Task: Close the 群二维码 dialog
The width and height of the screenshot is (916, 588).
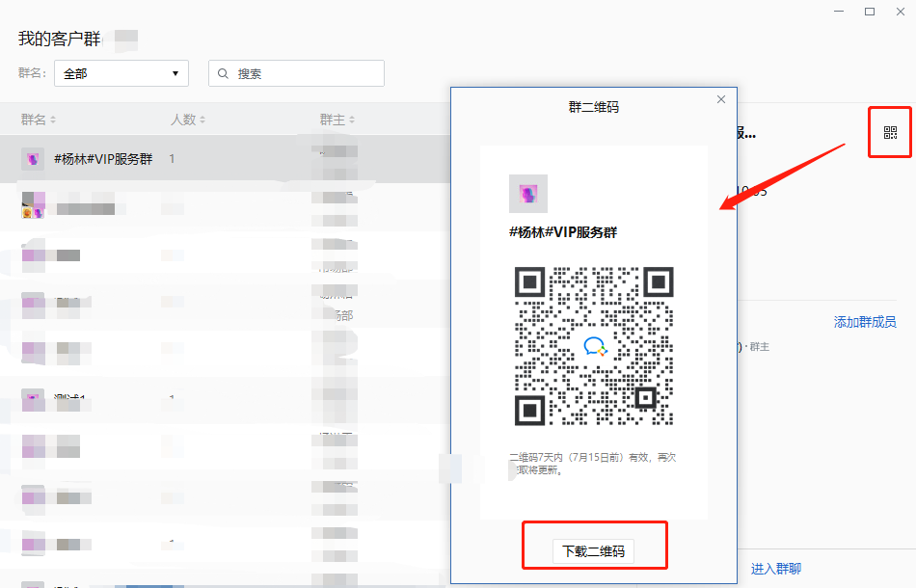Action: pos(721,99)
